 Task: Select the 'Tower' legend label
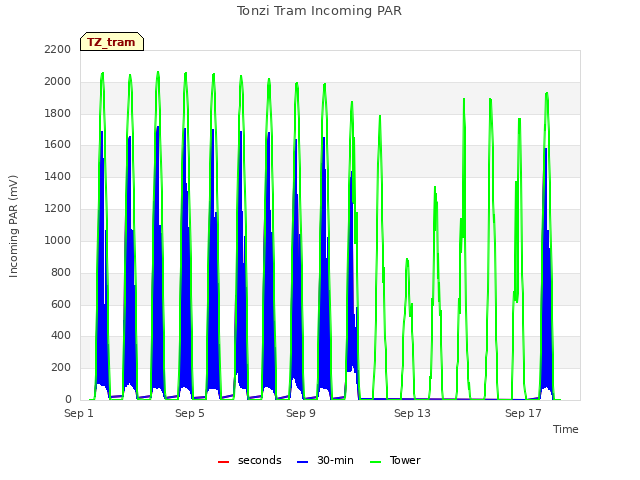(405, 460)
